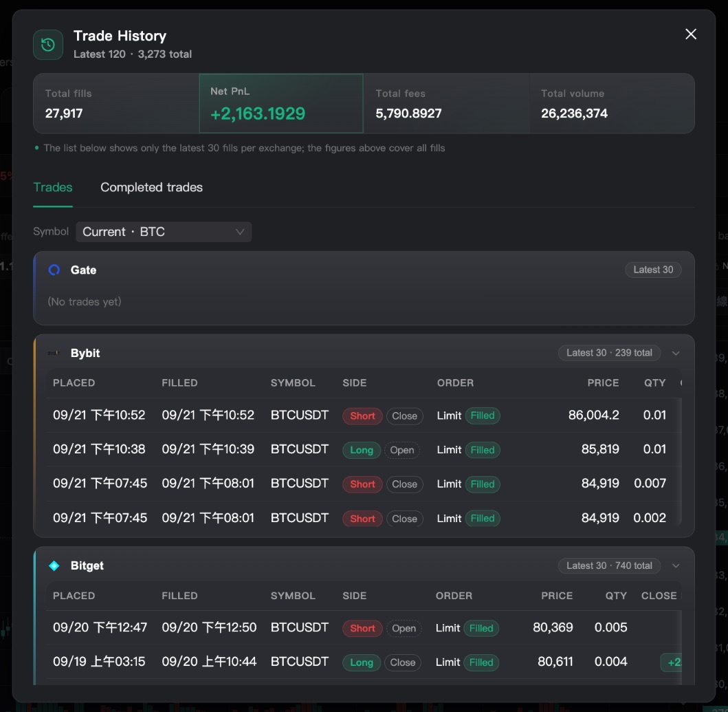Open the Completed trades tab
This screenshot has width=728, height=712.
tap(151, 187)
